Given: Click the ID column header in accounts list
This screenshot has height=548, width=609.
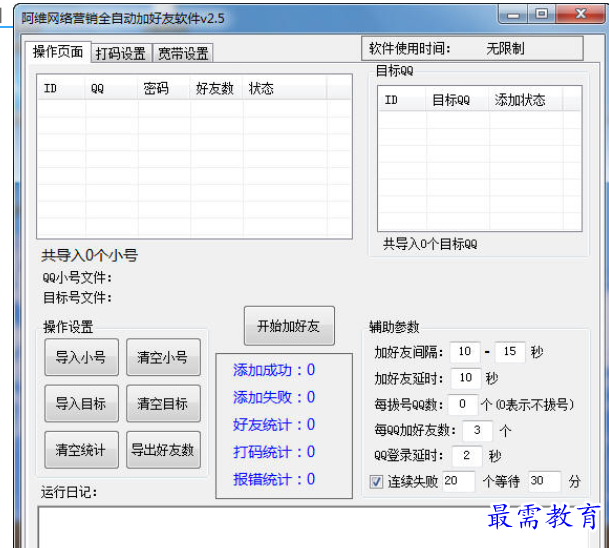Looking at the screenshot, I should coord(61,89).
